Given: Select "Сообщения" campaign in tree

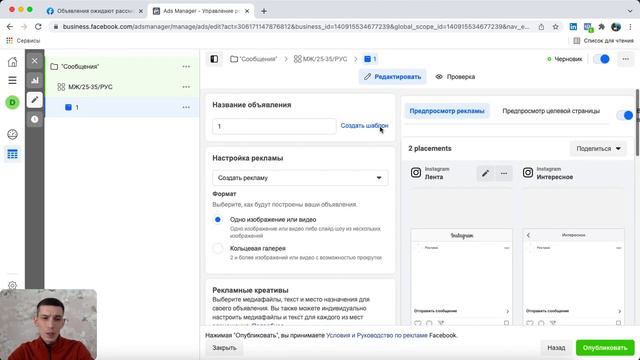Looking at the screenshot, I should pos(80,67).
